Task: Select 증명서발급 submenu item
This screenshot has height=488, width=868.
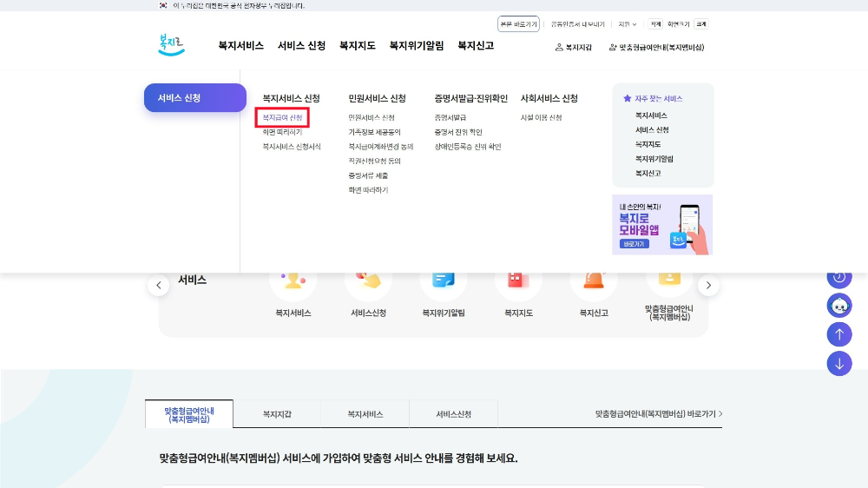Action: tap(450, 117)
